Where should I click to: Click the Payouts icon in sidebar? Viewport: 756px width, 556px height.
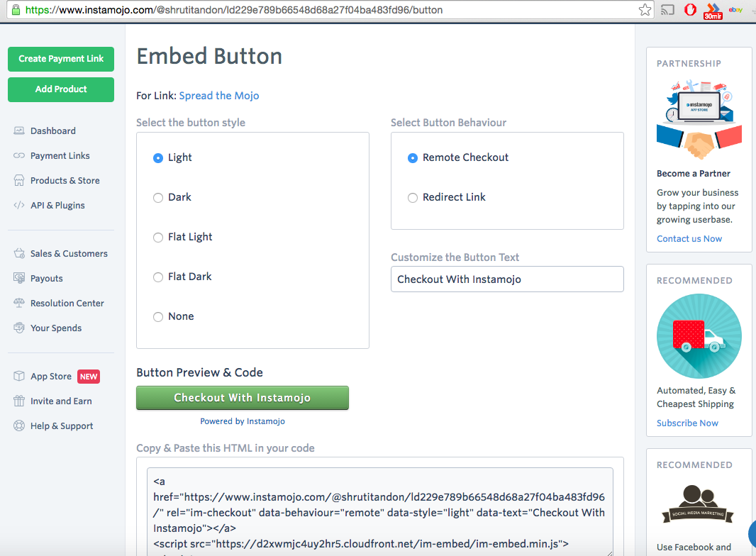pos(19,278)
